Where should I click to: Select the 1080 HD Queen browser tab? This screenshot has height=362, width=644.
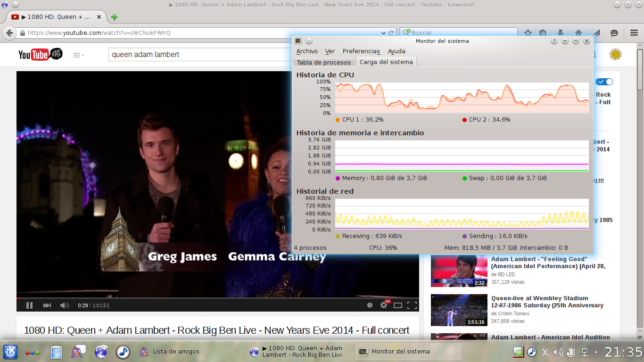(56, 17)
